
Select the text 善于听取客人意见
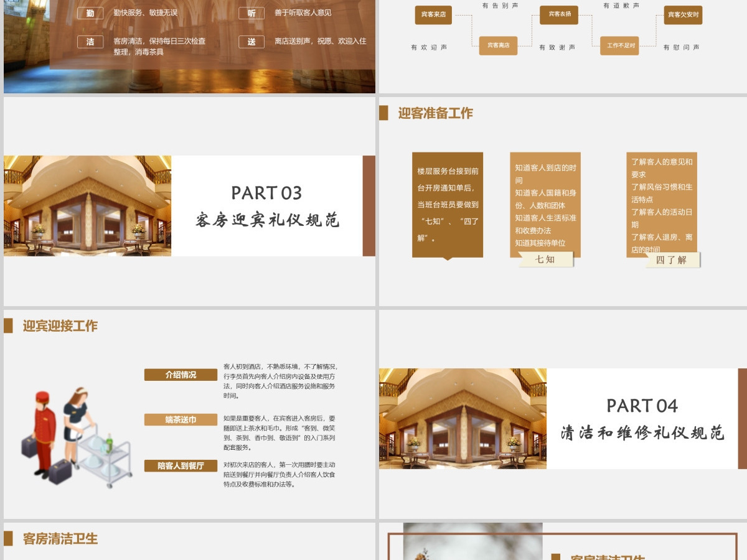pos(303,12)
